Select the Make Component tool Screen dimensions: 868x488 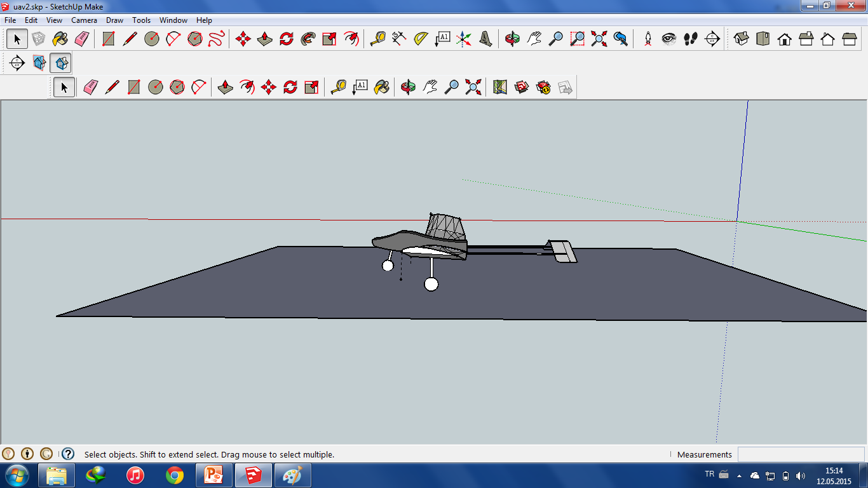pos(39,39)
